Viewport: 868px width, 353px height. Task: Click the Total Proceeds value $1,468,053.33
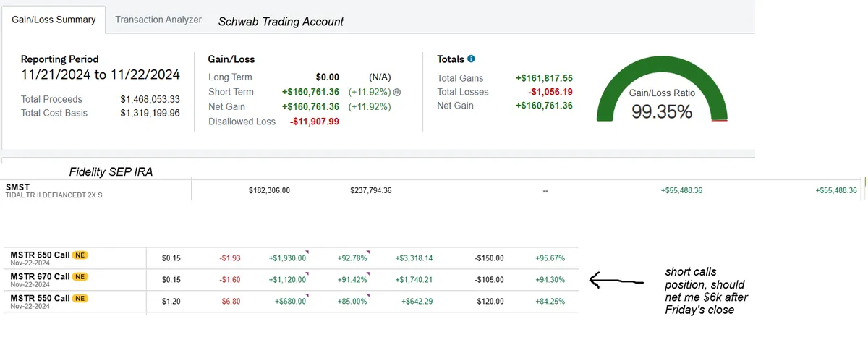tap(150, 99)
